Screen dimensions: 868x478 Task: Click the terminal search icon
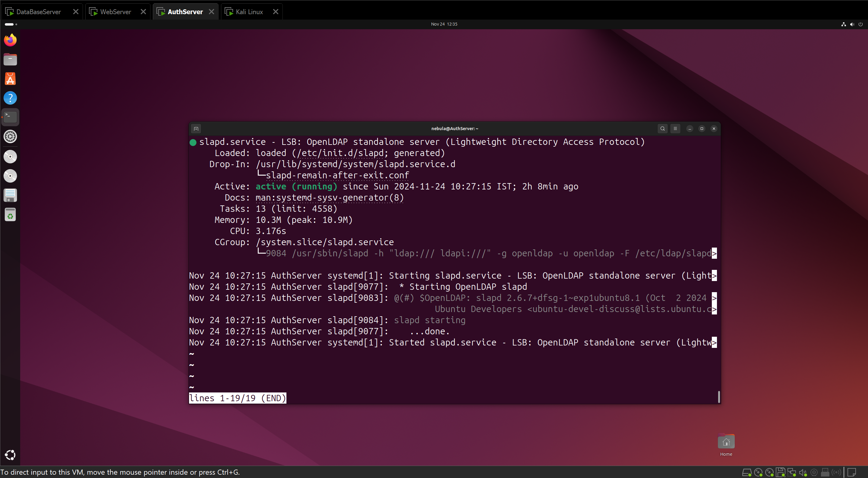pyautogui.click(x=662, y=129)
